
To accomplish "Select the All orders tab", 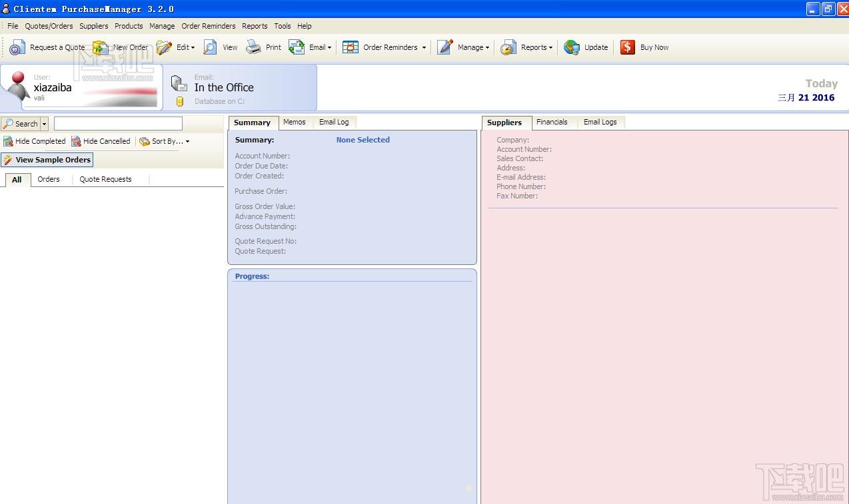I will point(17,179).
